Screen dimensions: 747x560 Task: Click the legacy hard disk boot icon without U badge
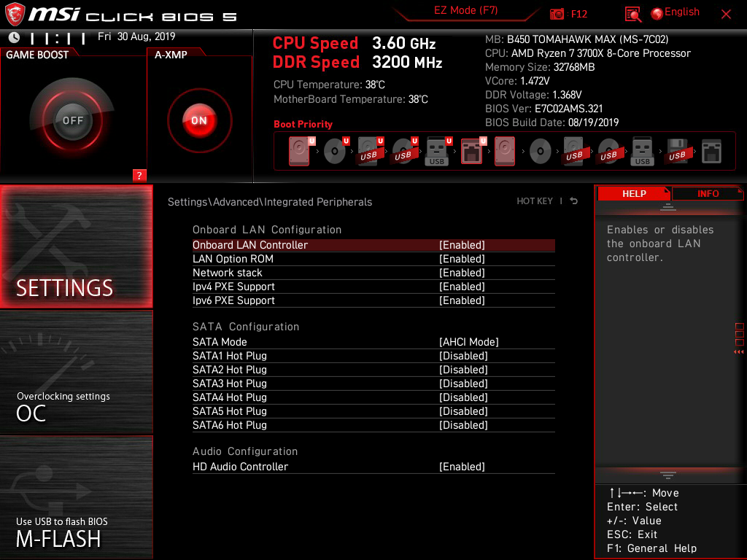pyautogui.click(x=505, y=152)
